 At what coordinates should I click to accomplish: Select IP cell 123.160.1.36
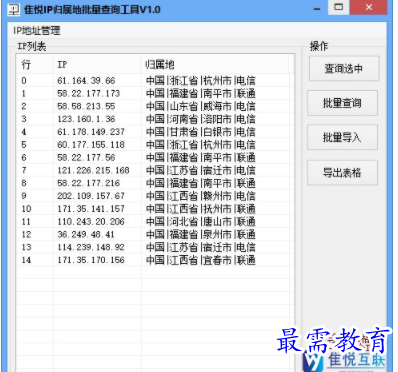[x=86, y=119]
